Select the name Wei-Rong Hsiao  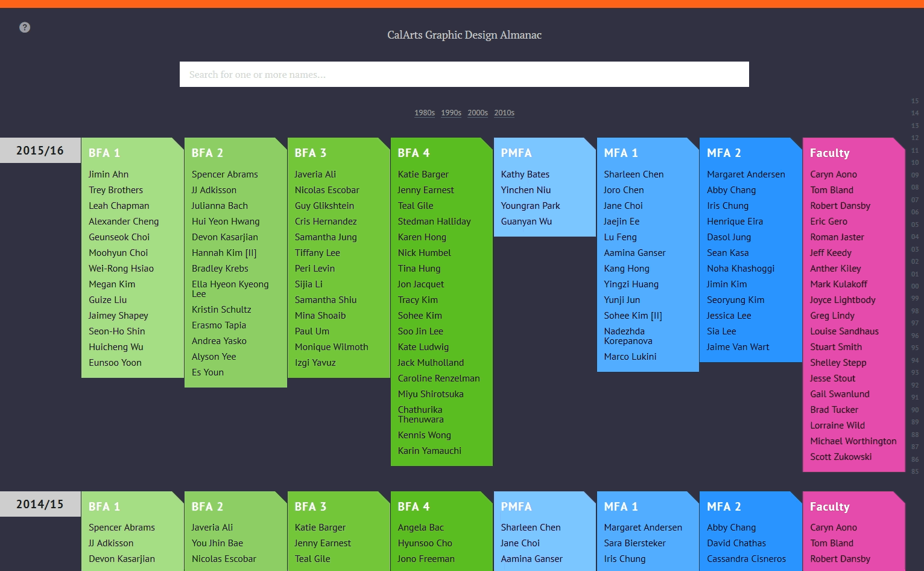click(x=121, y=269)
